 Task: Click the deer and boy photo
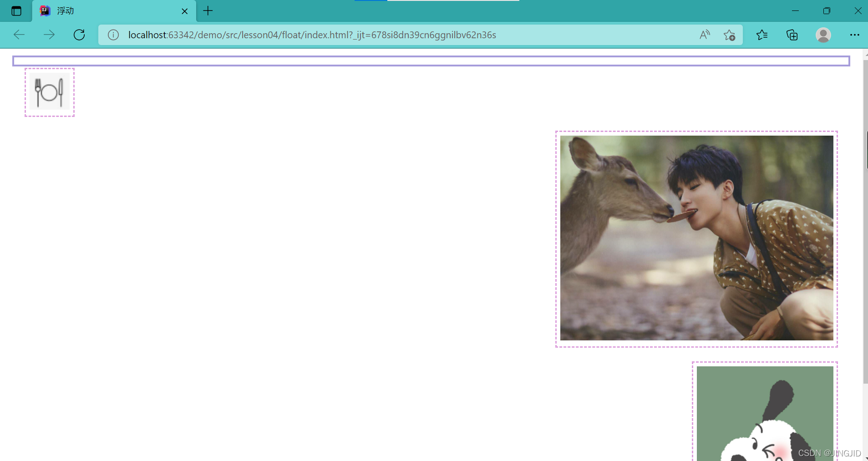click(696, 238)
